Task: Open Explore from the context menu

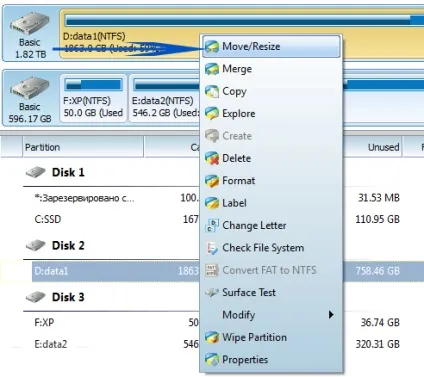Action: point(272,114)
